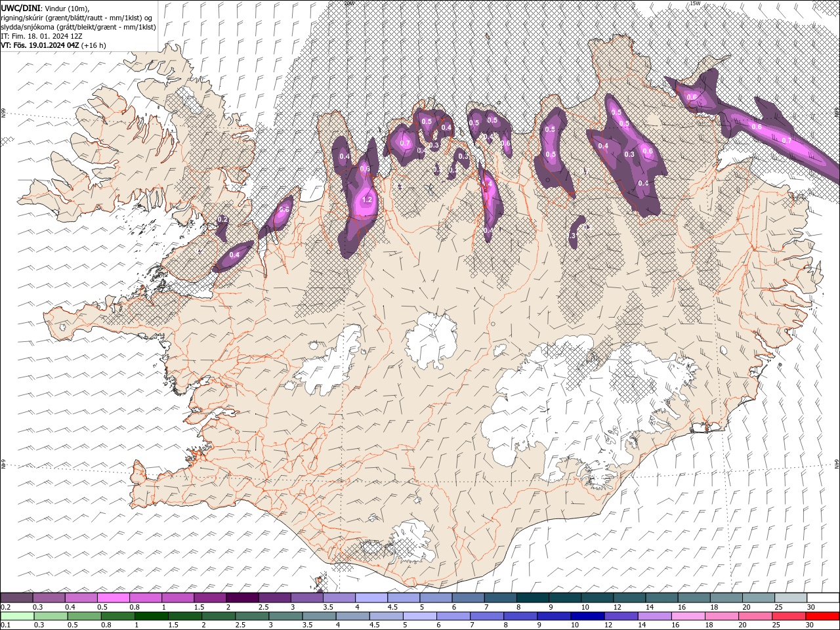Click the light pink 16 swatch in lower legend row
This screenshot has width=840, height=630.
(x=688, y=616)
